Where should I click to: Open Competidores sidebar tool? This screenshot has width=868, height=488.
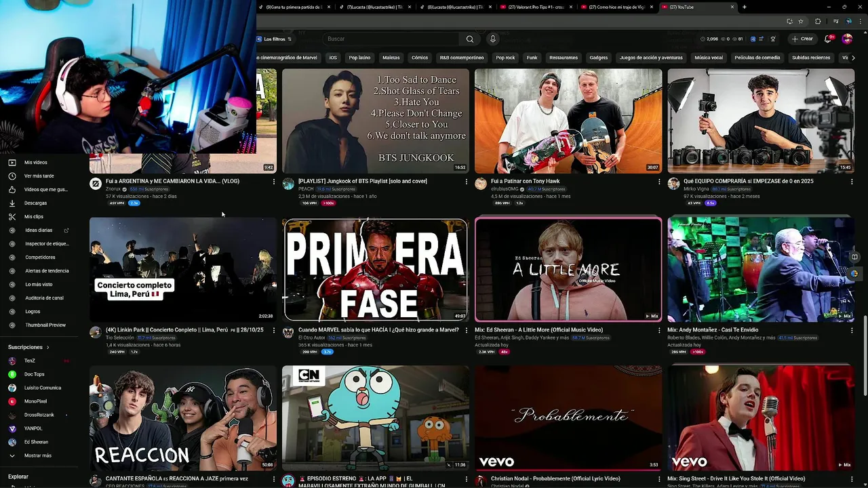(40, 258)
